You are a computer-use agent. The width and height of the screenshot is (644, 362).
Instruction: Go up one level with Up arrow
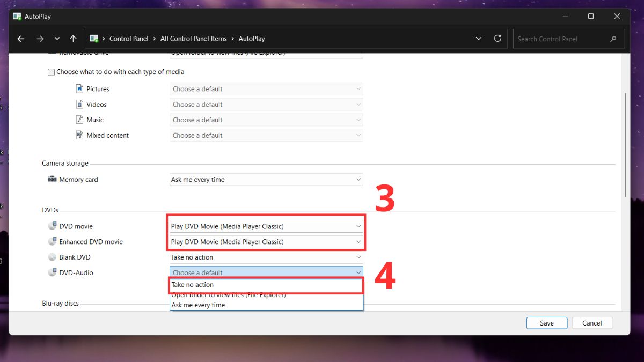[74, 39]
